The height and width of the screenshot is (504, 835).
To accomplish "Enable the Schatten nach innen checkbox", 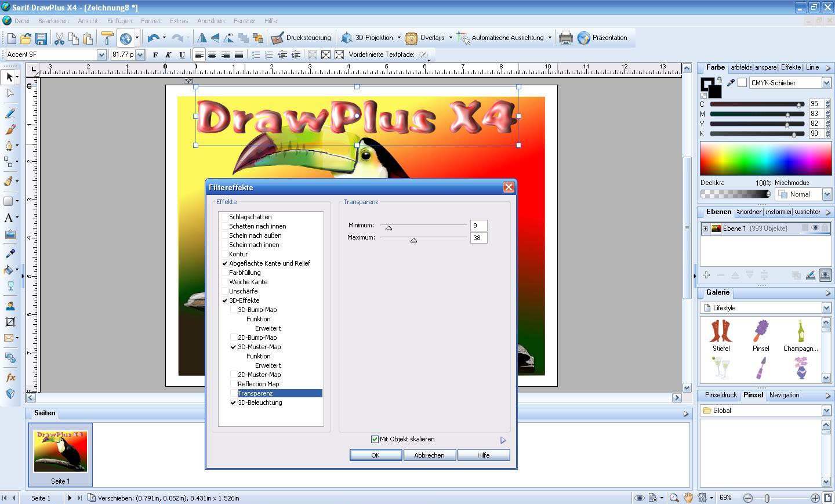I will (224, 226).
